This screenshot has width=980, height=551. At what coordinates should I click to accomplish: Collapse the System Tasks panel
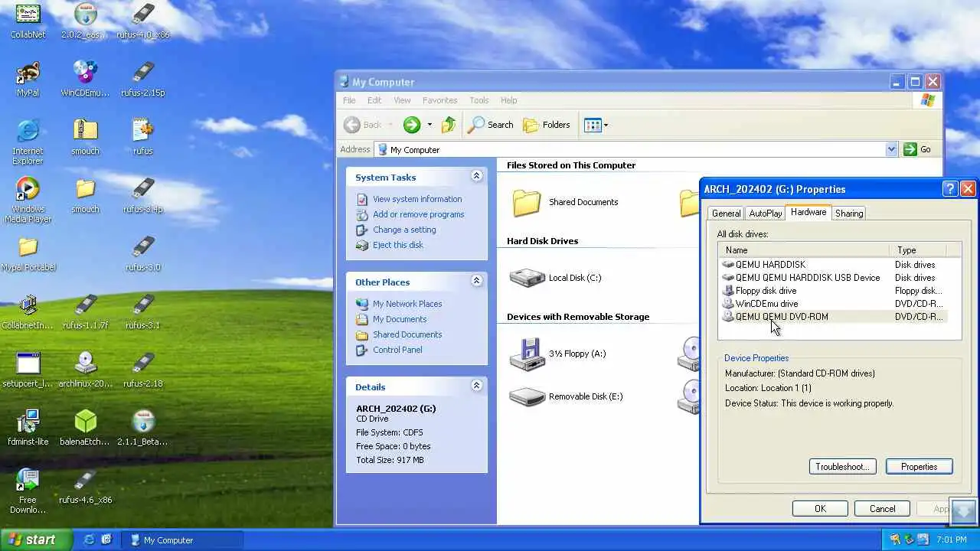476,176
